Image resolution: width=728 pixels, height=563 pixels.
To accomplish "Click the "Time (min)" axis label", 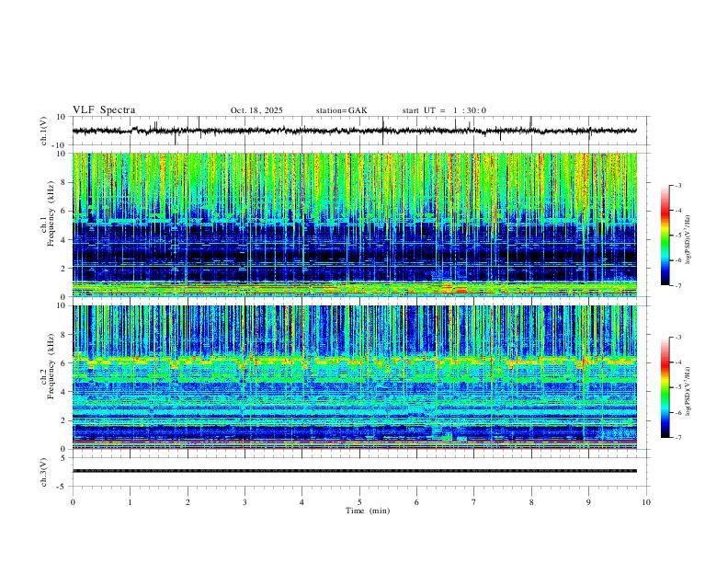I will [368, 511].
